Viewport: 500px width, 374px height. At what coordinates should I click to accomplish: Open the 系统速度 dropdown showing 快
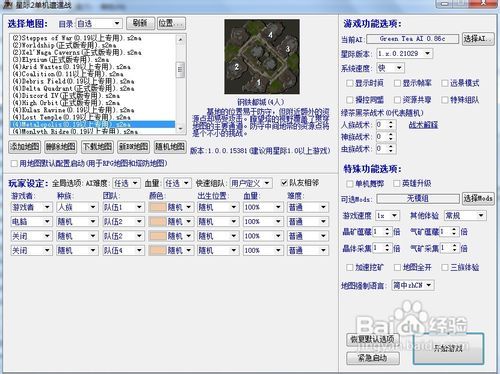(x=390, y=68)
